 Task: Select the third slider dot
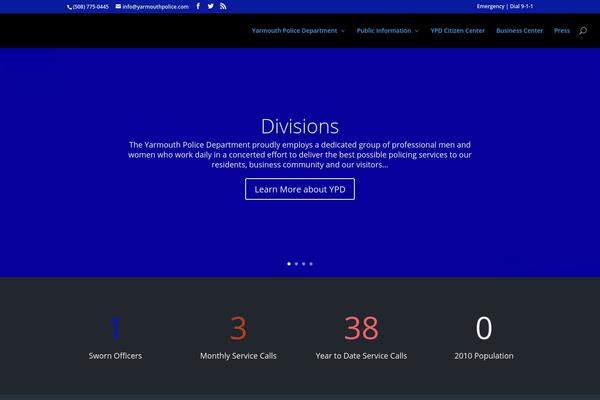(x=303, y=264)
